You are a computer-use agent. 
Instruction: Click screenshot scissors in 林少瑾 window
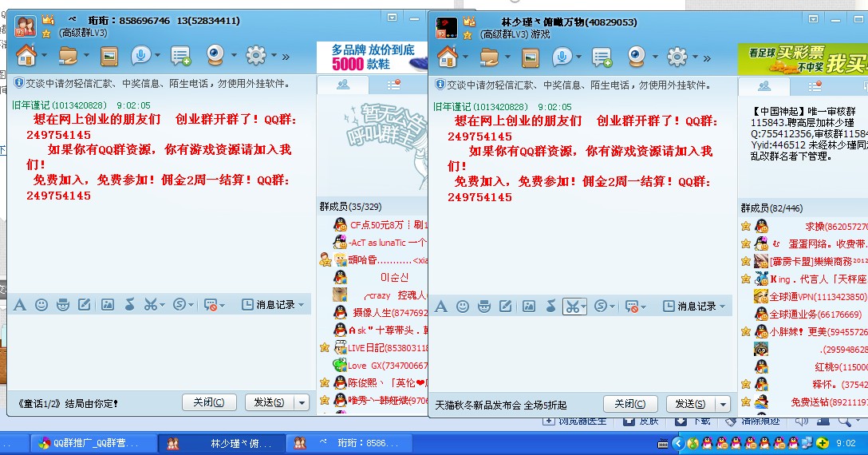(x=571, y=307)
